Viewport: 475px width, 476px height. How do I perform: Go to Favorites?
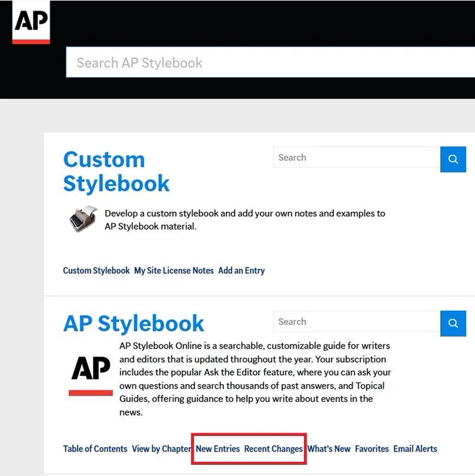pos(372,449)
